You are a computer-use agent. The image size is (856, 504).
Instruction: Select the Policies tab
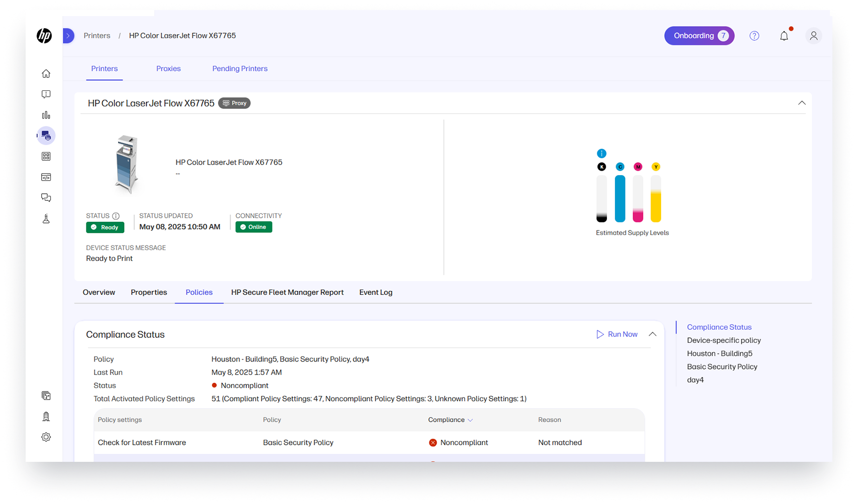(199, 292)
